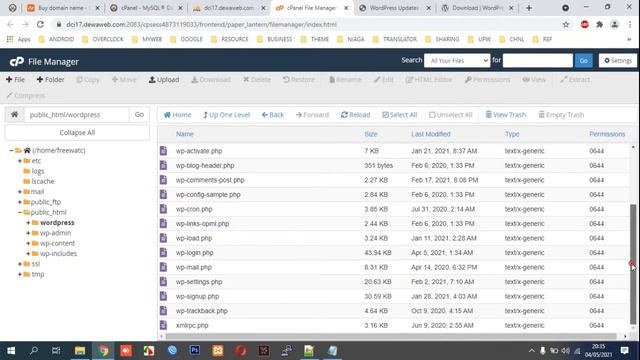Image resolution: width=640 pixels, height=360 pixels.
Task: Select All files in the list
Action: (400, 115)
